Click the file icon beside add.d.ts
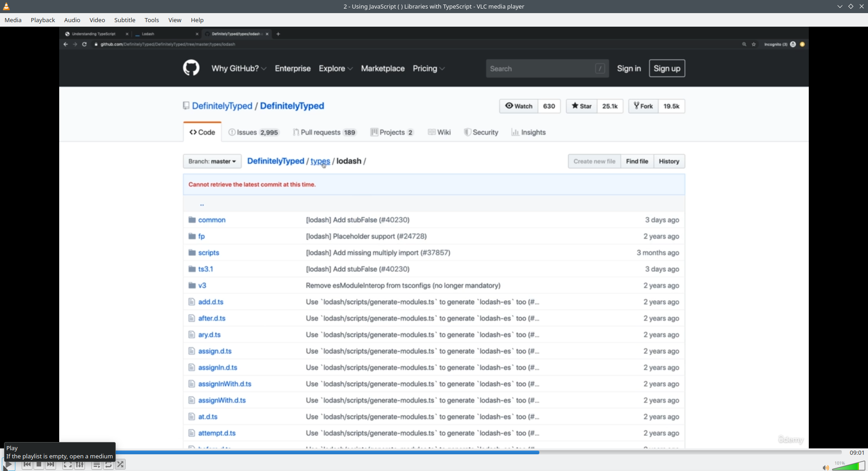 (192, 302)
